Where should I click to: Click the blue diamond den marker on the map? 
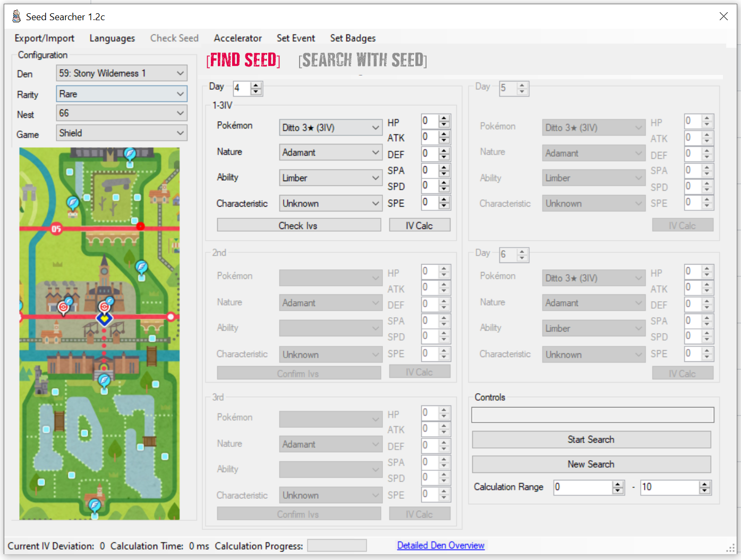coord(104,319)
